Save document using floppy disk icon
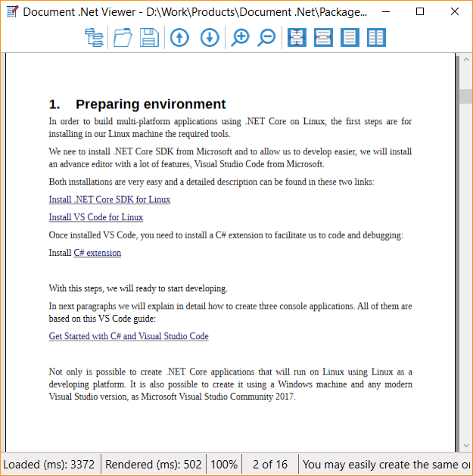The width and height of the screenshot is (473, 476). 149,37
